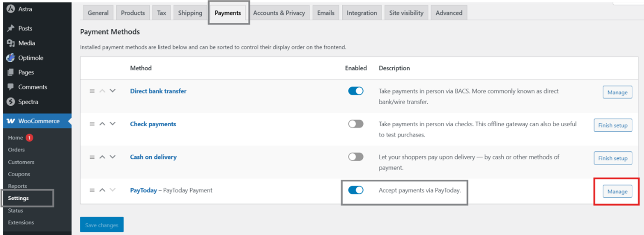Viewport: 644px width, 235px height.
Task: Open Posts via the pushpin icon
Action: coord(11,28)
